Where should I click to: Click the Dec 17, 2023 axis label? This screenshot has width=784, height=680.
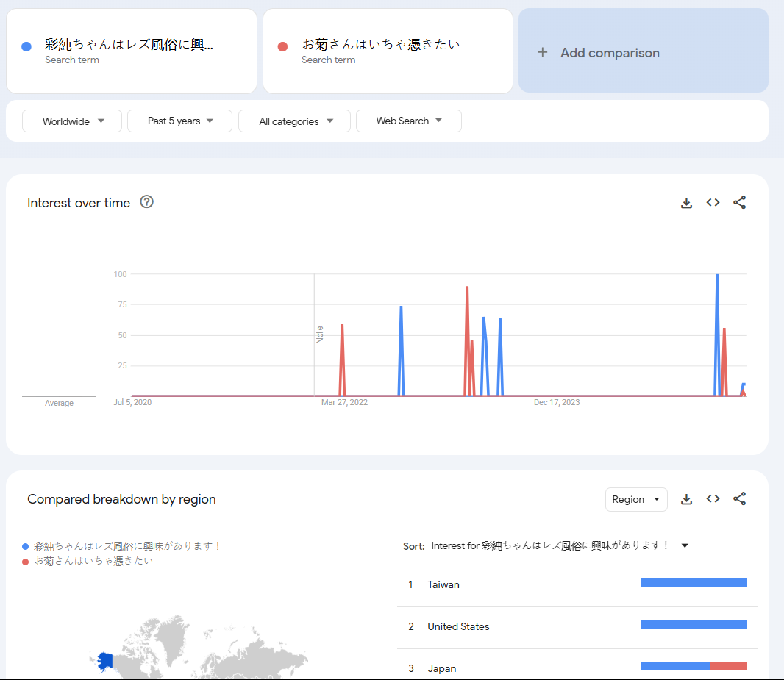557,402
